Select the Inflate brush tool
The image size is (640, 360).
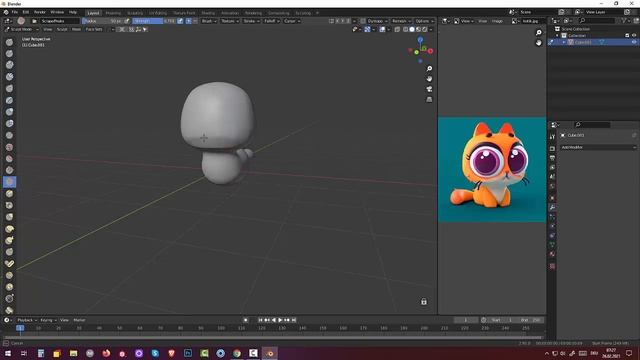pos(9,112)
